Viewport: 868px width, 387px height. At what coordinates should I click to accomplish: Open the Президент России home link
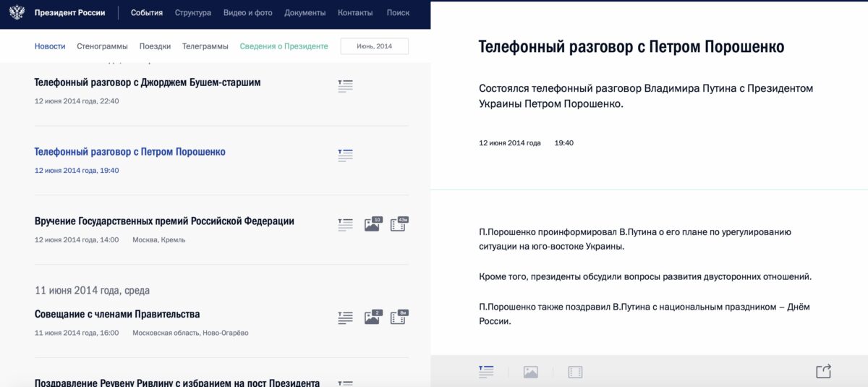coord(69,13)
